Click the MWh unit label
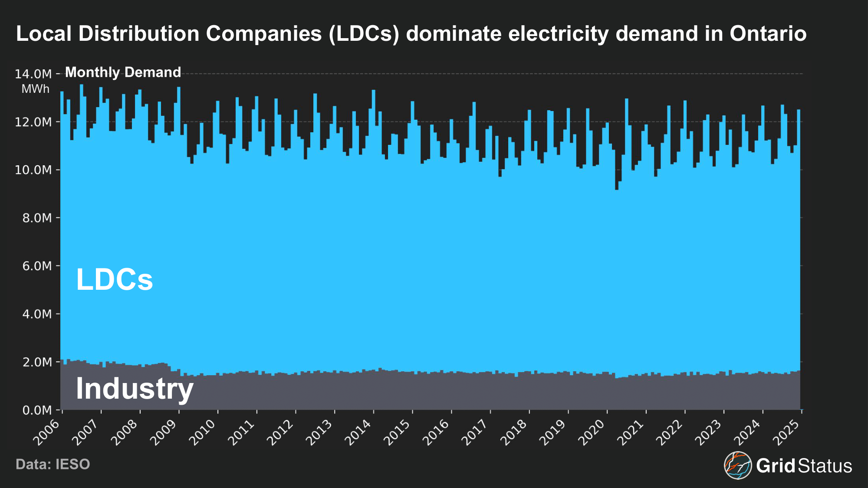Viewport: 868px width, 488px height. click(36, 89)
